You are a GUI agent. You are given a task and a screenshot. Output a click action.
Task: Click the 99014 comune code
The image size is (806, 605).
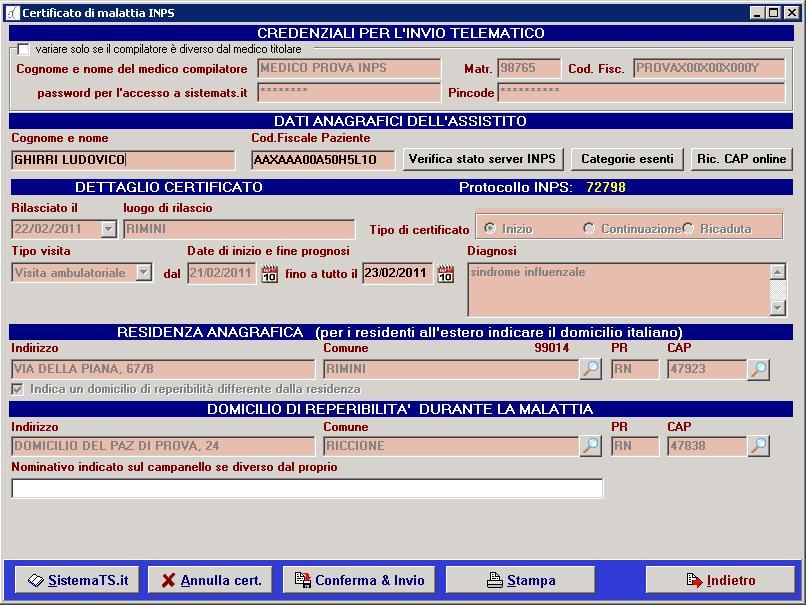point(552,348)
